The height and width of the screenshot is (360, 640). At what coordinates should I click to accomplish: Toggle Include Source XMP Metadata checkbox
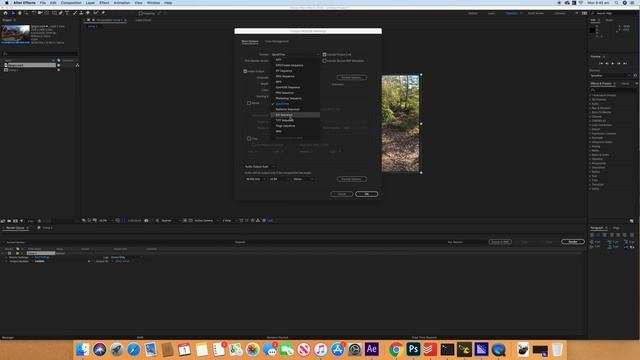click(x=324, y=61)
